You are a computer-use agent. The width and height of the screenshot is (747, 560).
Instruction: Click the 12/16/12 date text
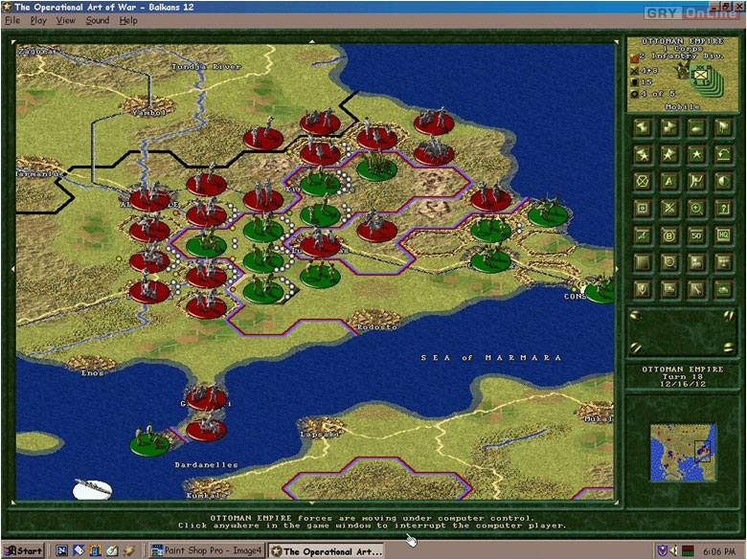[x=682, y=384]
